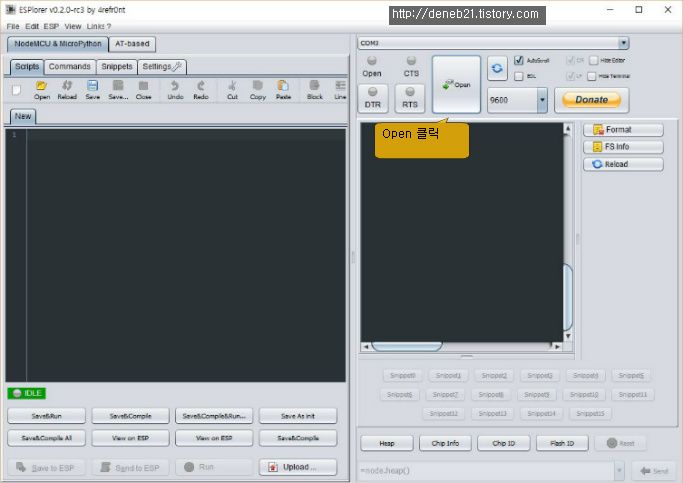Click the Save&Compile All button
Viewport: 683px width, 483px height.
pyautogui.click(x=46, y=438)
